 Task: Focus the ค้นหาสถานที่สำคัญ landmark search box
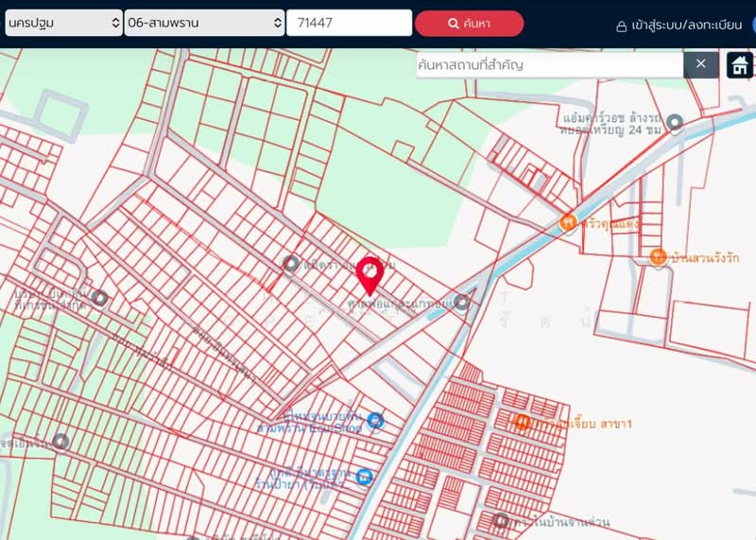tap(549, 65)
